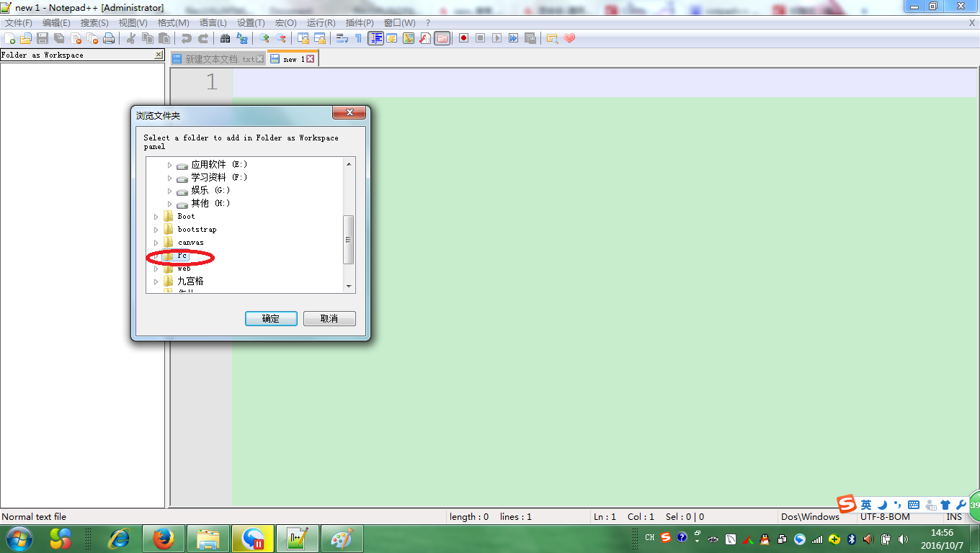Click UTF-8-BOM encoding in status bar
This screenshot has height=553, width=980.
point(885,516)
